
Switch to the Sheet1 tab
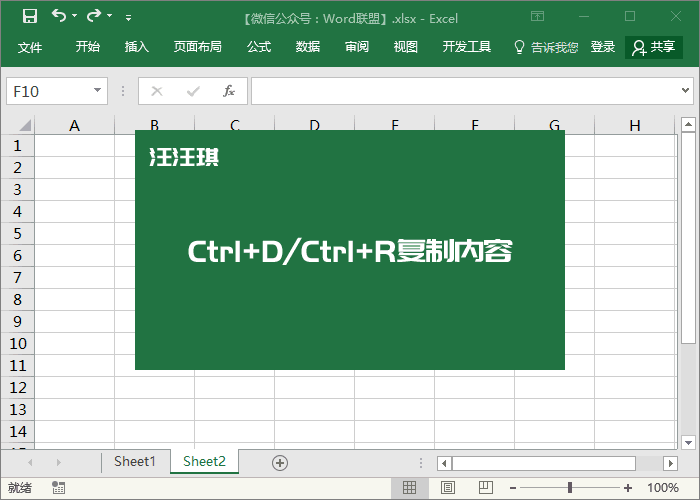coord(135,461)
